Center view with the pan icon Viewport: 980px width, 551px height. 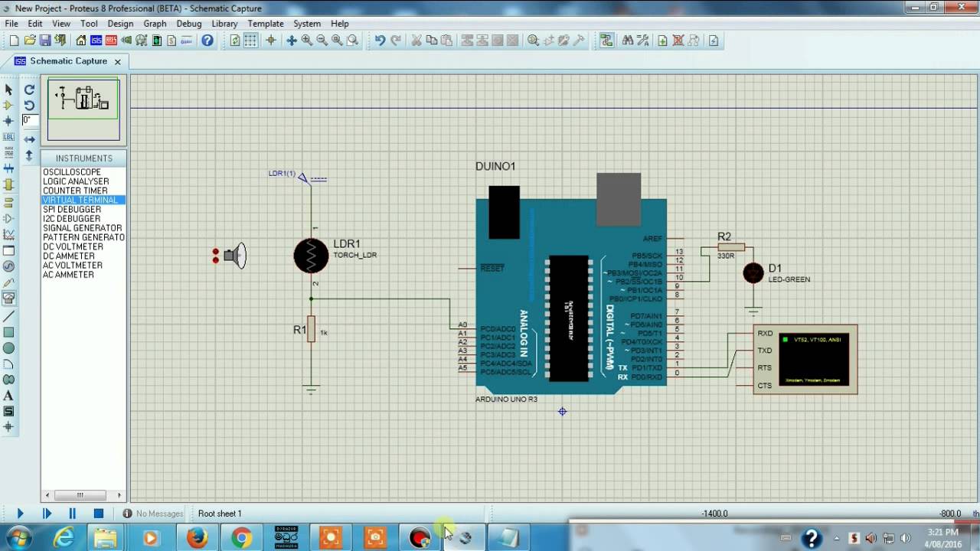(x=292, y=41)
